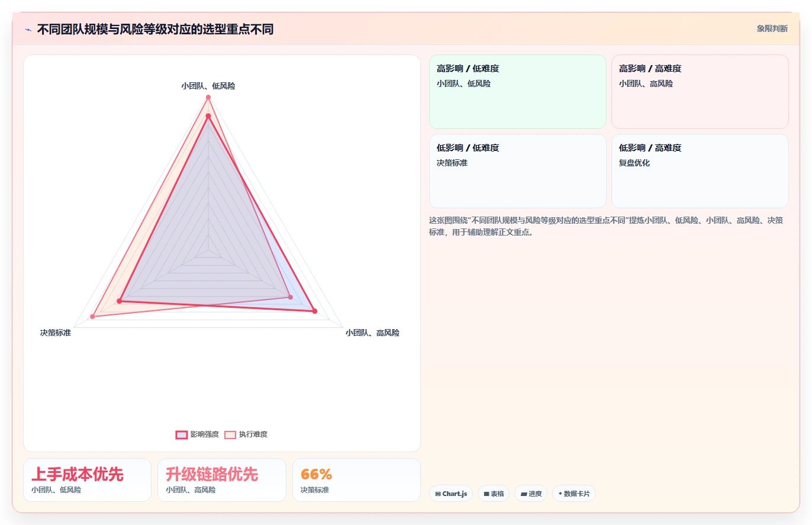This screenshot has height=525, width=812.
Task: Click the page title 不同团队规模与风险等级
Action: click(155, 30)
